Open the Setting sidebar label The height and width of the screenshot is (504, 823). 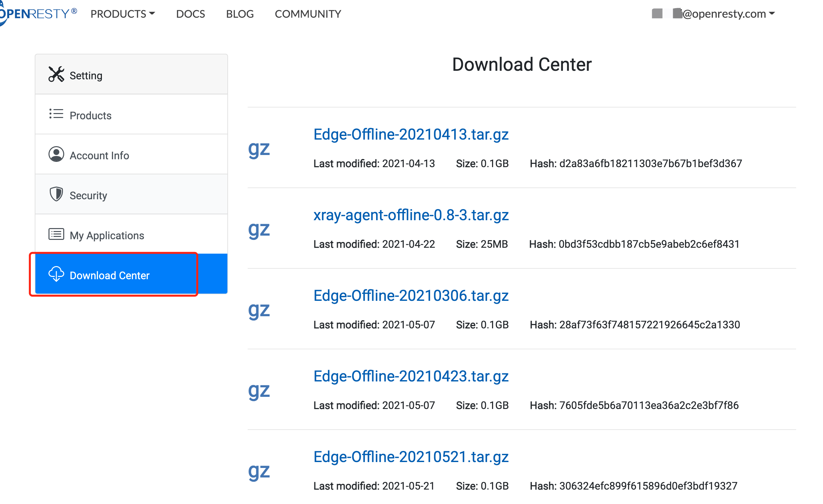86,75
